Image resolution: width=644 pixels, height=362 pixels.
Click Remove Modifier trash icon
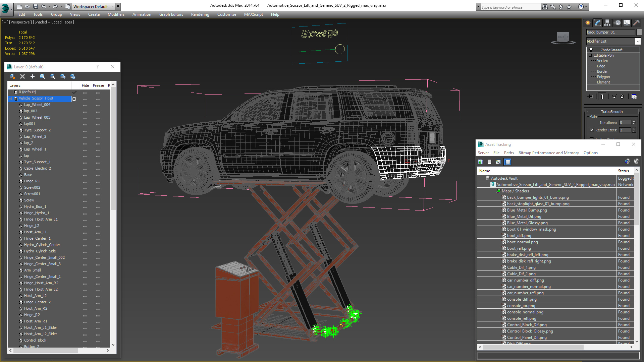[x=622, y=97]
